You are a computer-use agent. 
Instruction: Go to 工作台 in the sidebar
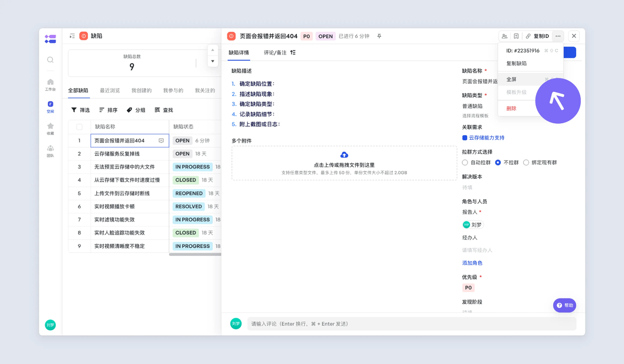50,85
